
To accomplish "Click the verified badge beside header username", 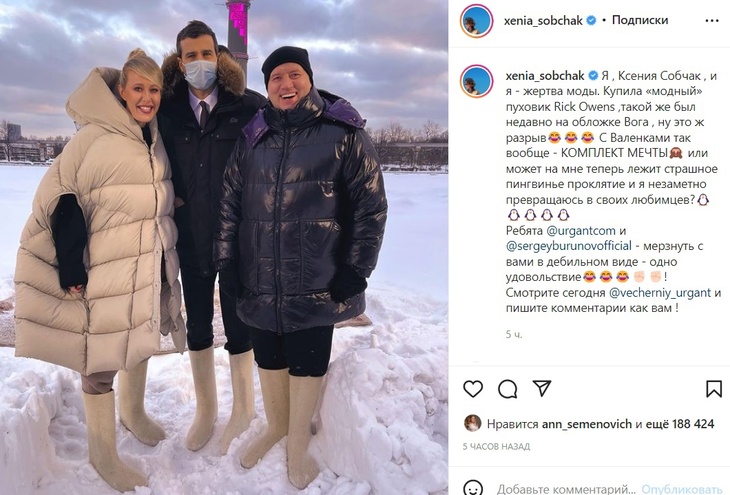I will click(591, 20).
